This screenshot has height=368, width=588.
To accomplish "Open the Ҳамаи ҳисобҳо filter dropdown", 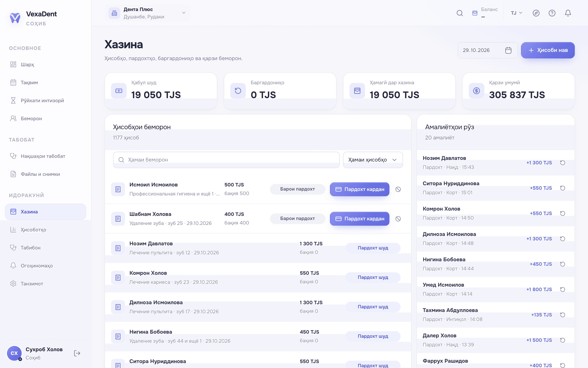I will point(373,160).
